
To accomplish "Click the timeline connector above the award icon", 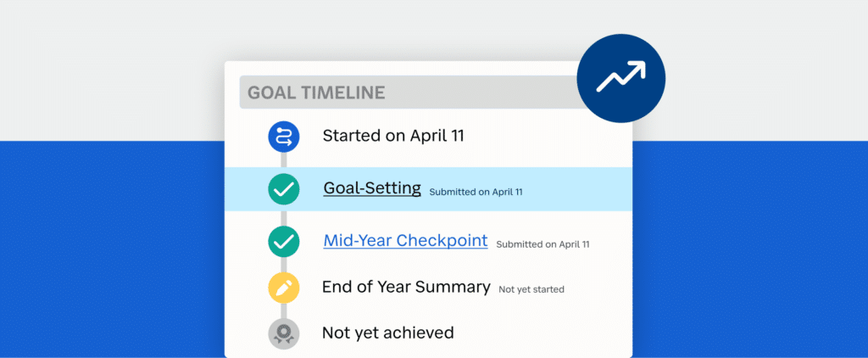I will (284, 310).
